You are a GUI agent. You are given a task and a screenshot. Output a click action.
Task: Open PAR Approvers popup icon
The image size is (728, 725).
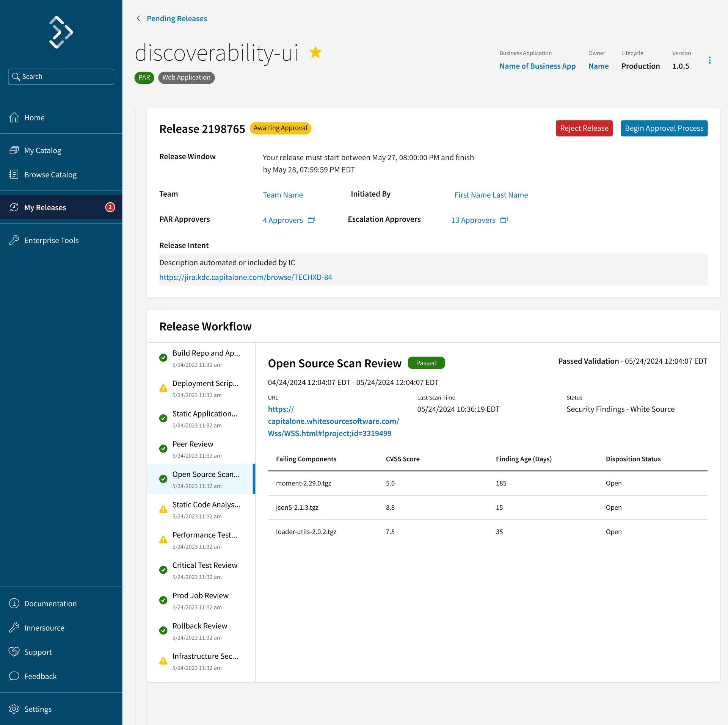(x=311, y=220)
